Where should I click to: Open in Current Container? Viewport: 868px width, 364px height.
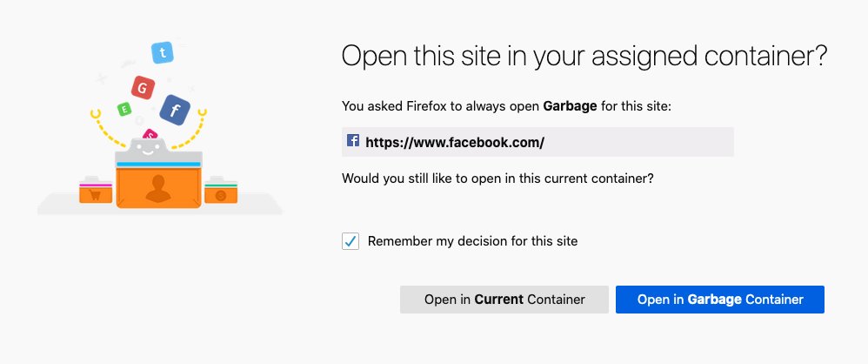[x=504, y=300]
